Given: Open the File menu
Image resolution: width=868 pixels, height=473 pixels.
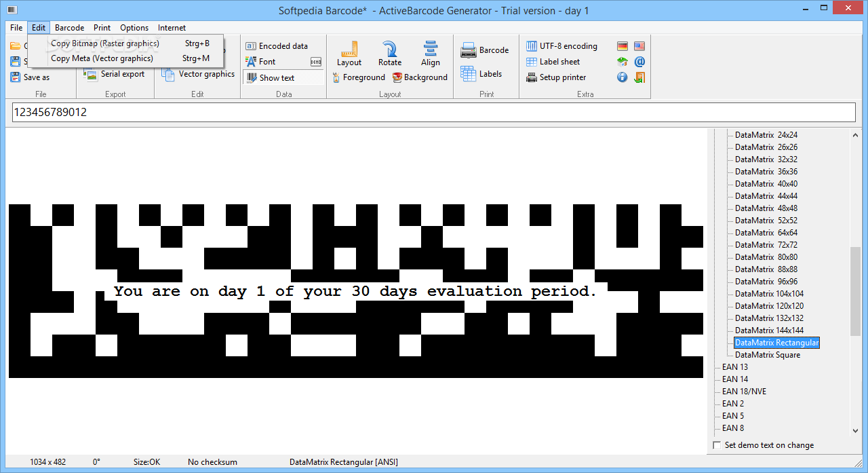Looking at the screenshot, I should point(16,28).
